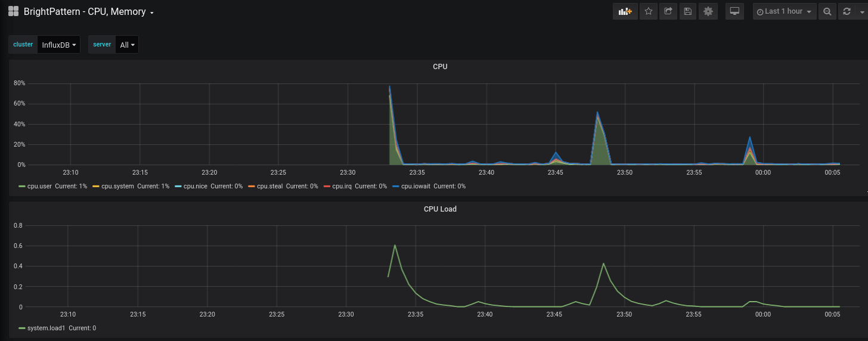Image resolution: width=868 pixels, height=341 pixels.
Task: Open Grafana dashboard grid icon
Action: pos(13,11)
